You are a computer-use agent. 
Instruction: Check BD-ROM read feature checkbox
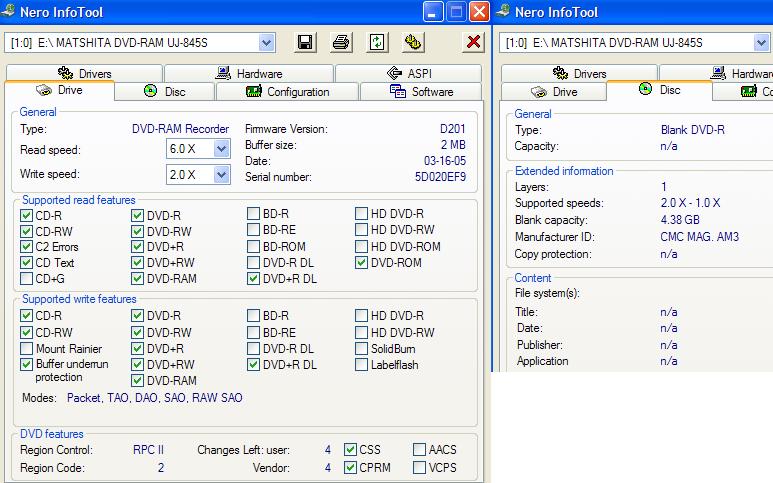pos(253,246)
